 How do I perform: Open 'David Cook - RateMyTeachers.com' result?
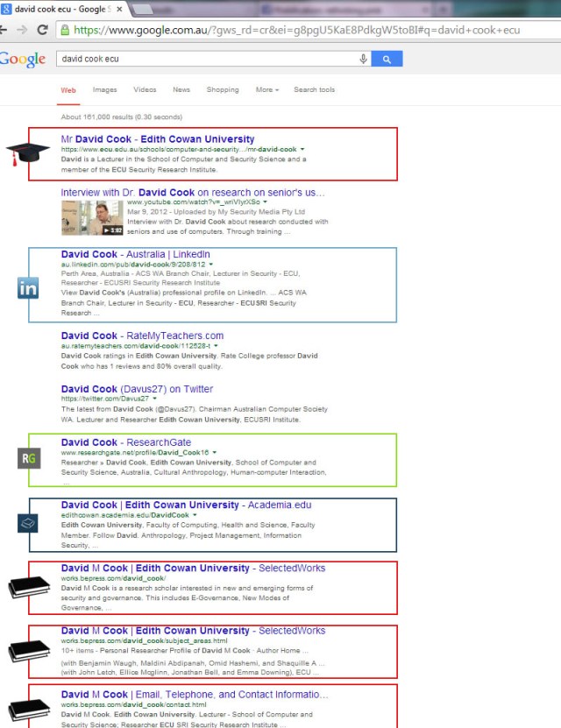(142, 336)
